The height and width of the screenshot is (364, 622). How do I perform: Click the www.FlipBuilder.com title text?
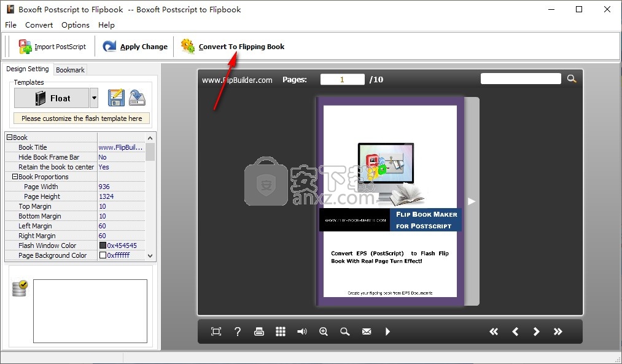(x=237, y=80)
